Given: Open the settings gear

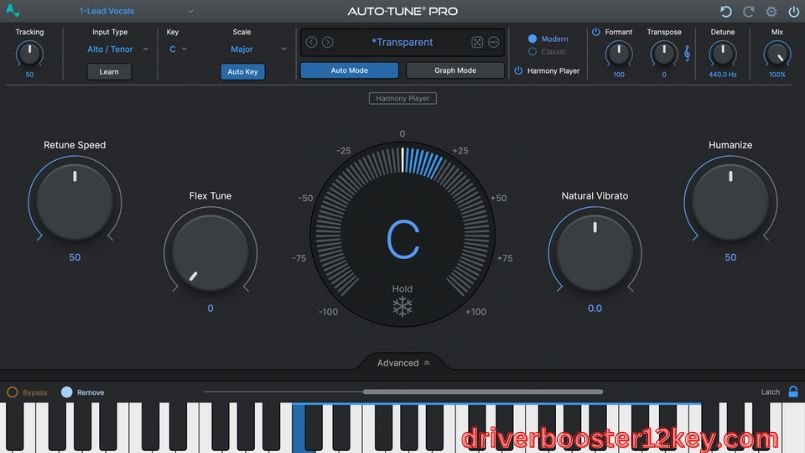Looking at the screenshot, I should pos(771,11).
